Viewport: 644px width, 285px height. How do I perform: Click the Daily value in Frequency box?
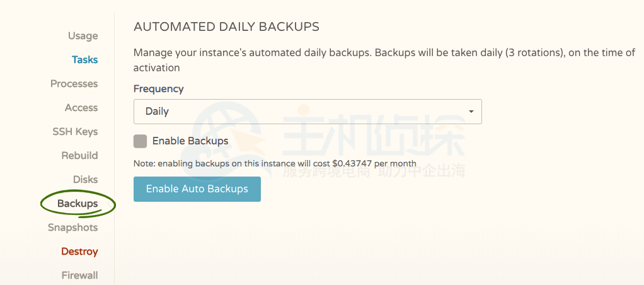[x=158, y=112]
